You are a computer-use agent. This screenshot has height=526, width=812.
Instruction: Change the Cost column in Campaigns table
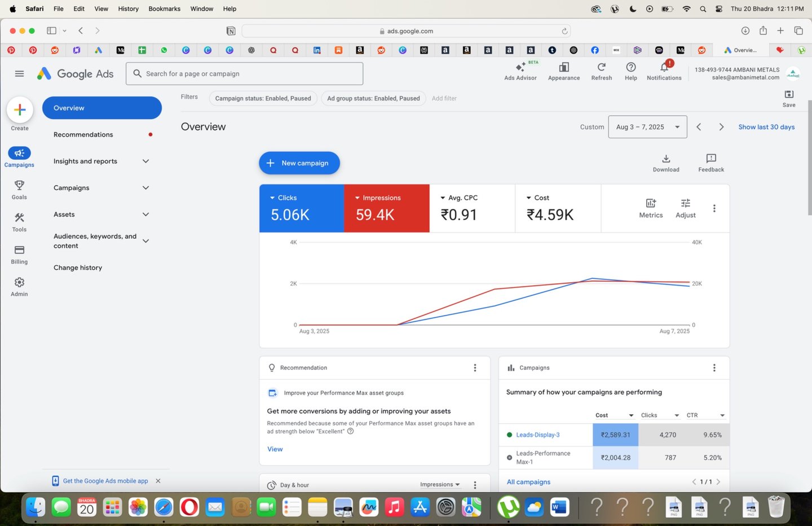615,415
